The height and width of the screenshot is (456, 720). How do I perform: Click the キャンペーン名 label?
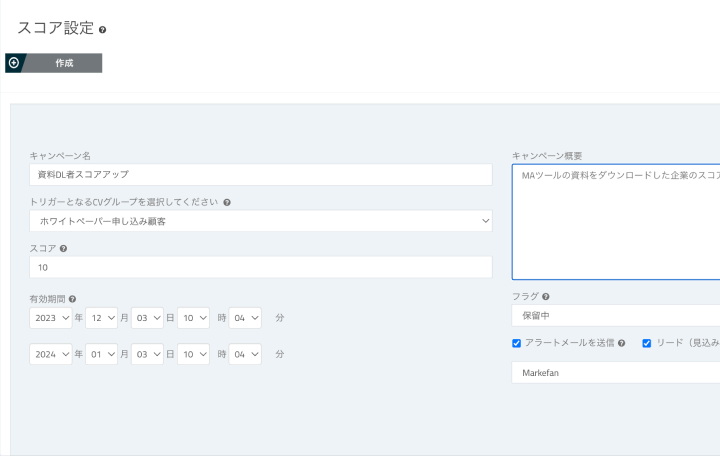click(60, 156)
